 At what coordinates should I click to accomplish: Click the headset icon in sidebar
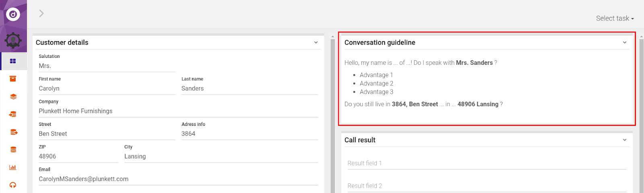[13, 185]
